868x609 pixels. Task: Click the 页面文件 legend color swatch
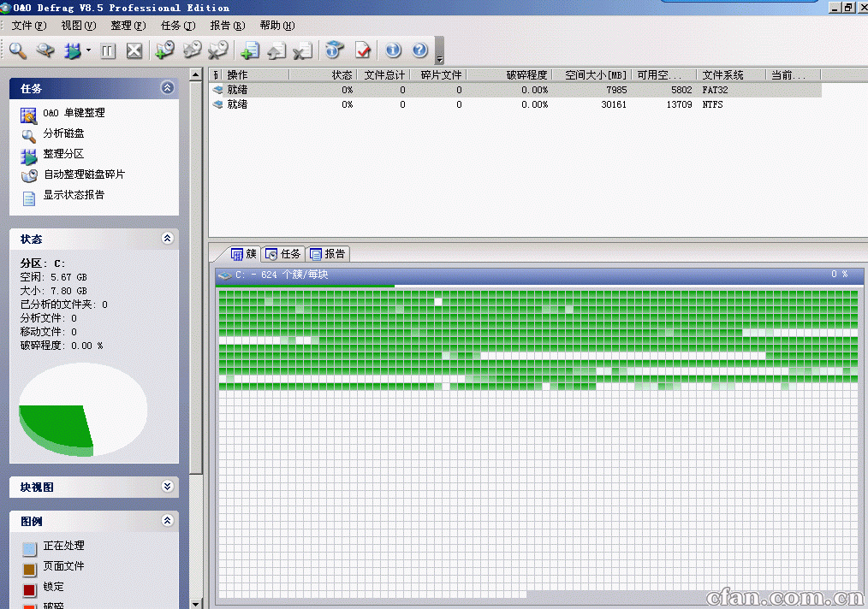29,570
